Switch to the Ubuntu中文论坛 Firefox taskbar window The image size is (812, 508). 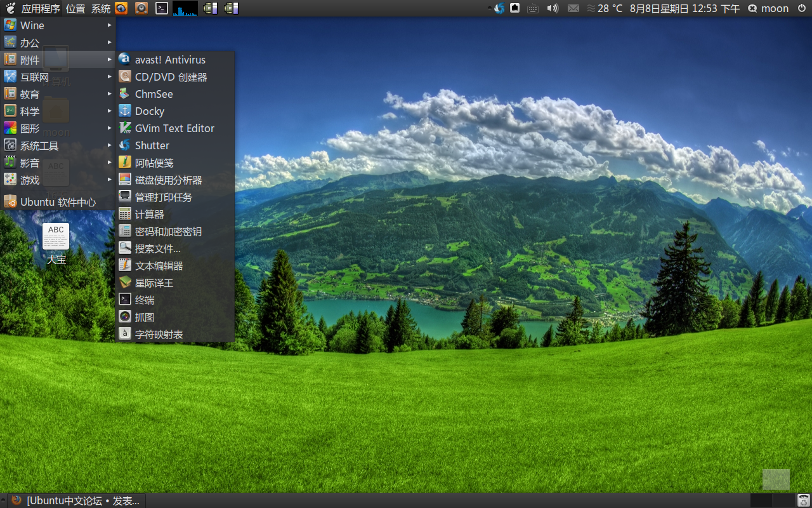pyautogui.click(x=76, y=500)
